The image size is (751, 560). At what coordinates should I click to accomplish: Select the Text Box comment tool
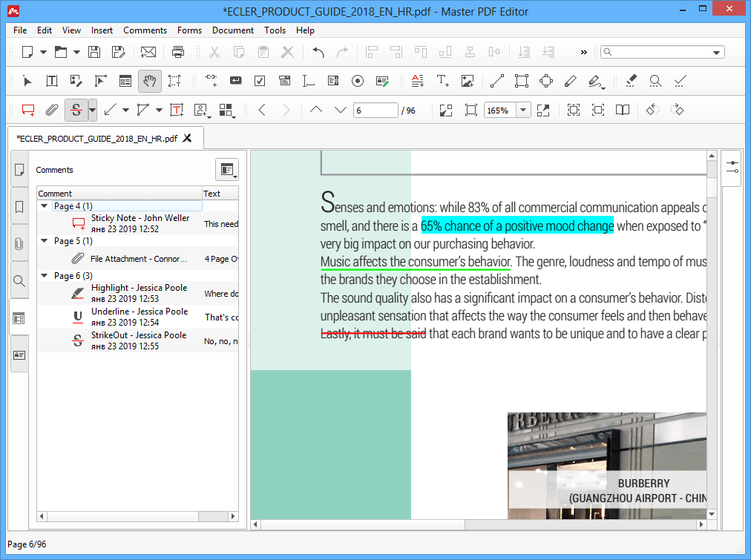[x=177, y=110]
